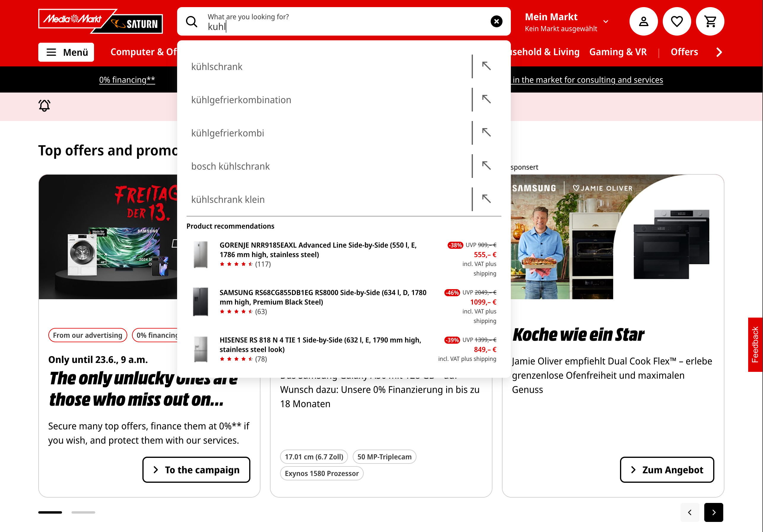
Task: Open the shopping cart icon
Action: pyautogui.click(x=710, y=21)
